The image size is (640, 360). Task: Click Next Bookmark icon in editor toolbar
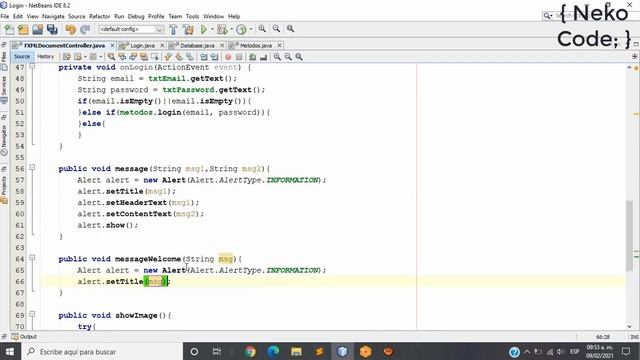point(179,57)
